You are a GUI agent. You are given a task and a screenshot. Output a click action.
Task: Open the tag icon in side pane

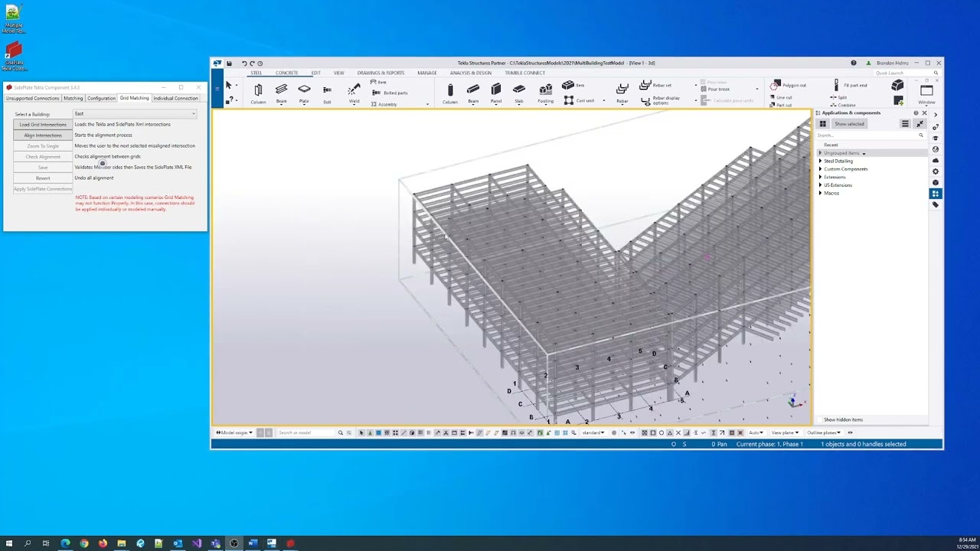[x=936, y=204]
